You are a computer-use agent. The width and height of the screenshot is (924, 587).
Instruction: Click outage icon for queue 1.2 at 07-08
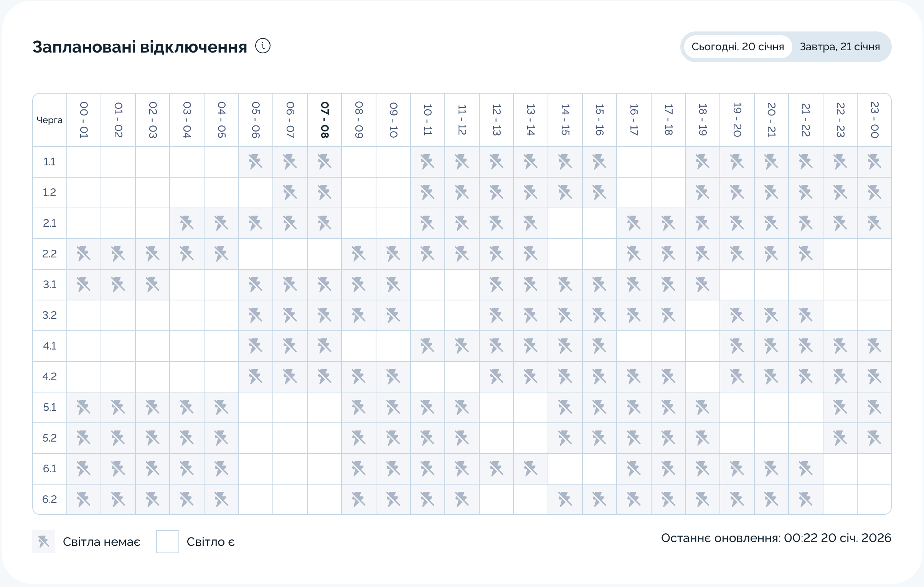click(324, 192)
